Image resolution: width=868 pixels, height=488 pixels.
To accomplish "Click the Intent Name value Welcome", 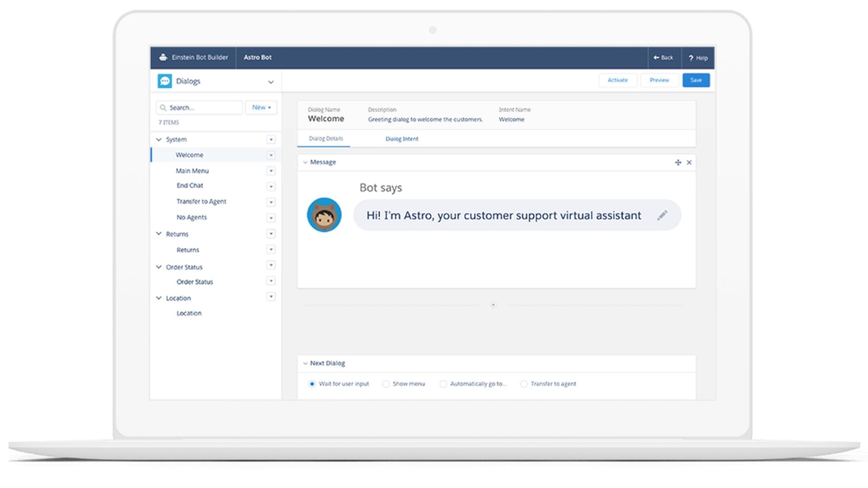I will [512, 120].
